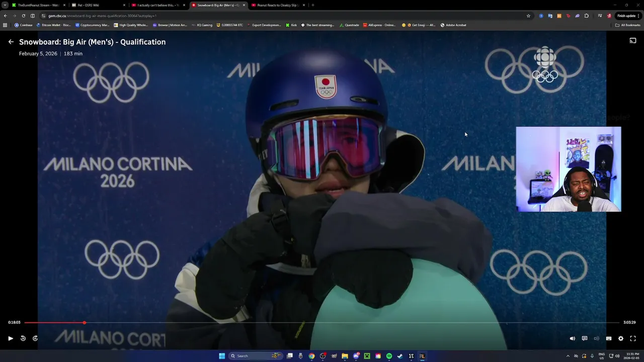Open the Coinbase bookmark
The height and width of the screenshot is (362, 644).
click(x=23, y=25)
